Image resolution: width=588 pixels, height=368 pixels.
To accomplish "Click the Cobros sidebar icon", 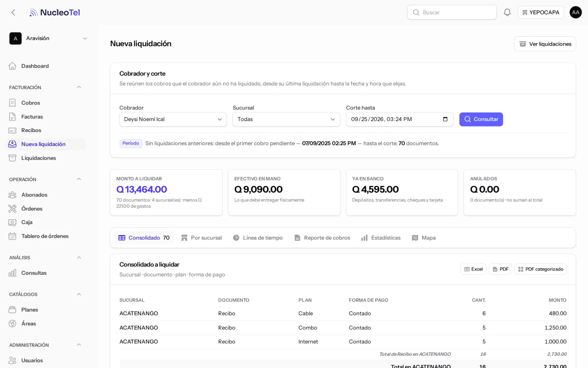I will click(12, 103).
